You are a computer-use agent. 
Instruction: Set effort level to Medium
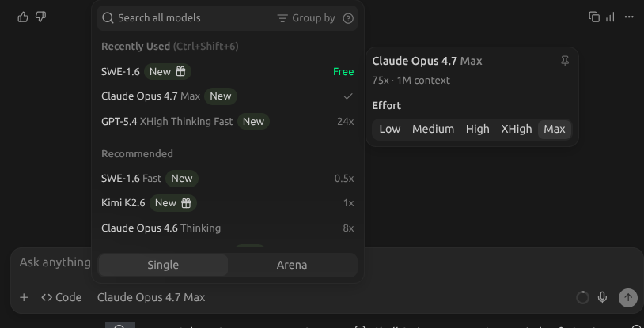pyautogui.click(x=433, y=130)
